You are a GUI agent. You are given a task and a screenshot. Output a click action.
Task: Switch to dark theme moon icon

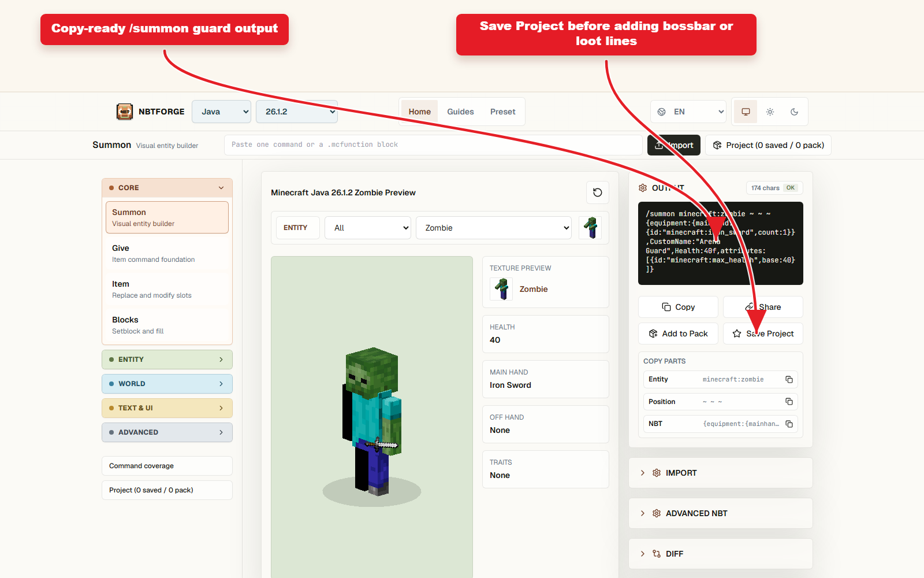tap(794, 112)
